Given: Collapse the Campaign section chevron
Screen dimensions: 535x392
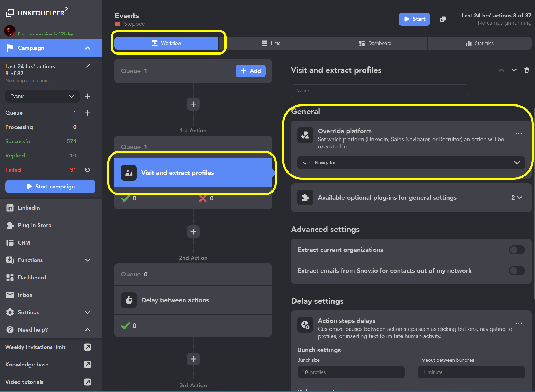Looking at the screenshot, I should click(88, 48).
